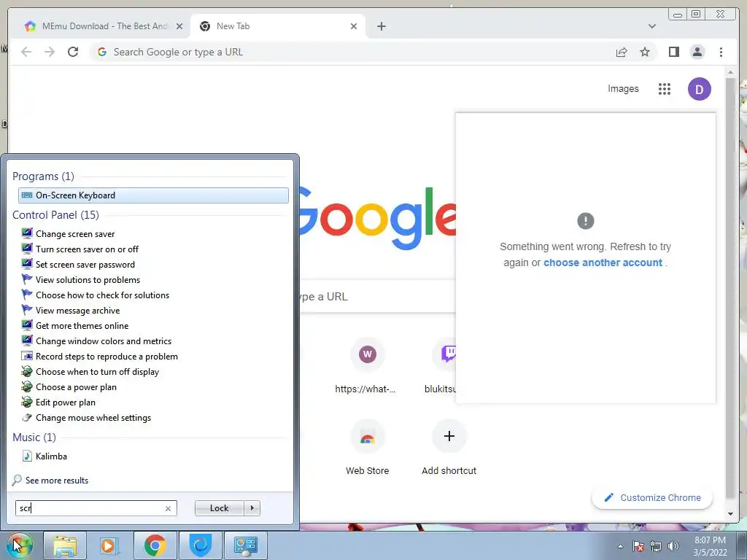Image resolution: width=747 pixels, height=560 pixels.
Task: Open the blue shield taskbar app
Action: click(x=200, y=545)
